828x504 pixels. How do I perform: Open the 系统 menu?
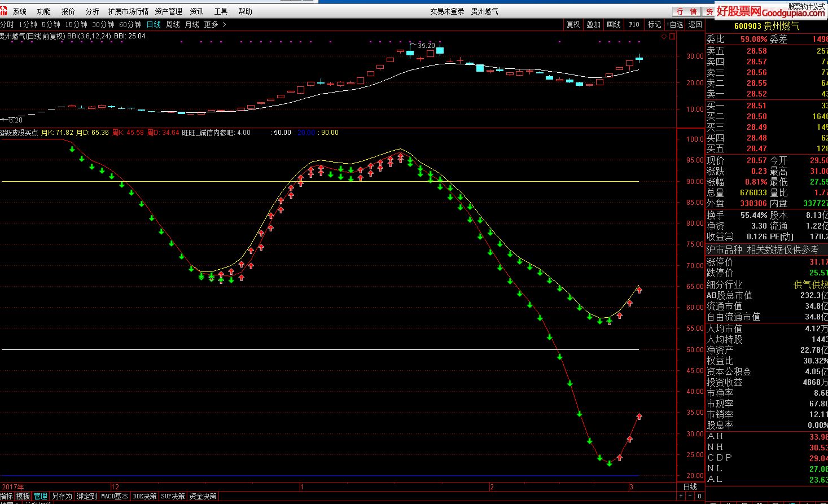pos(20,11)
